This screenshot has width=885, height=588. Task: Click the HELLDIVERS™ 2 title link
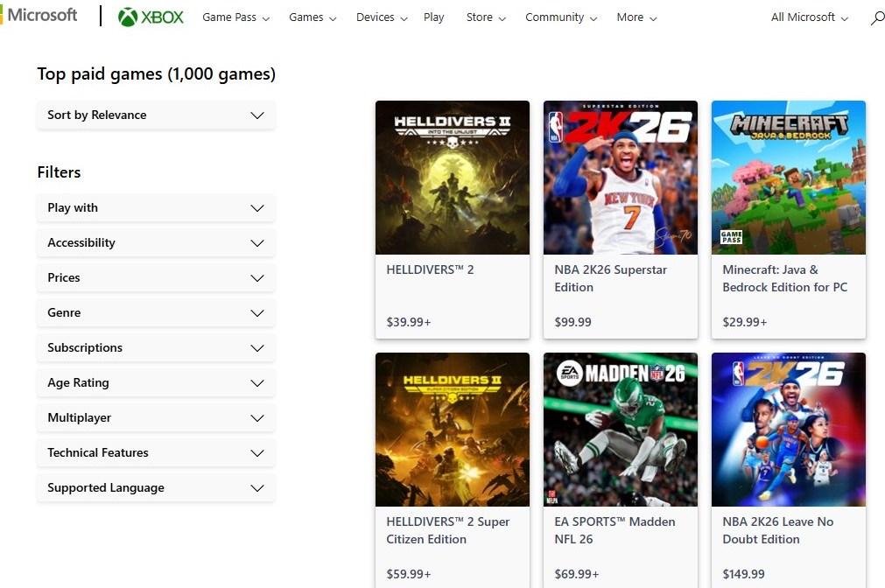pos(430,269)
